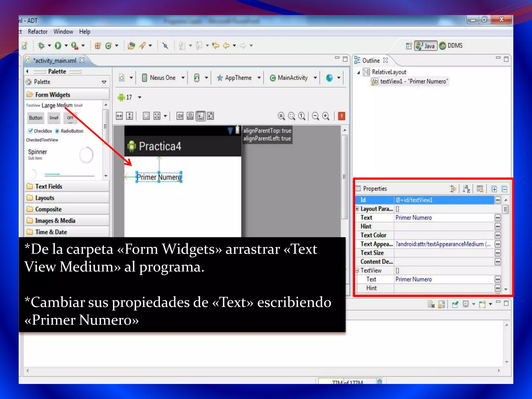This screenshot has height=399, width=532.
Task: Click the Spinner widget in palette
Action: click(37, 154)
